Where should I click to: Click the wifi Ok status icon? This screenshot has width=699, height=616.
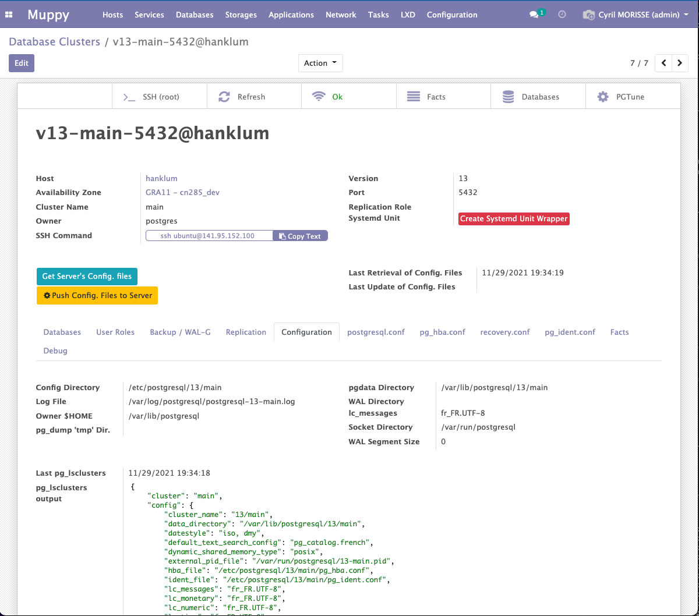[x=319, y=97]
